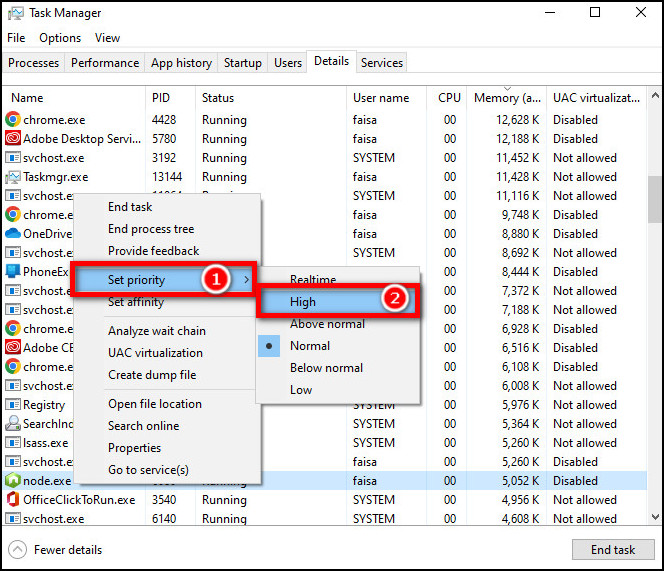Click chrome.exe icon with 6,108 K memory

click(x=13, y=366)
